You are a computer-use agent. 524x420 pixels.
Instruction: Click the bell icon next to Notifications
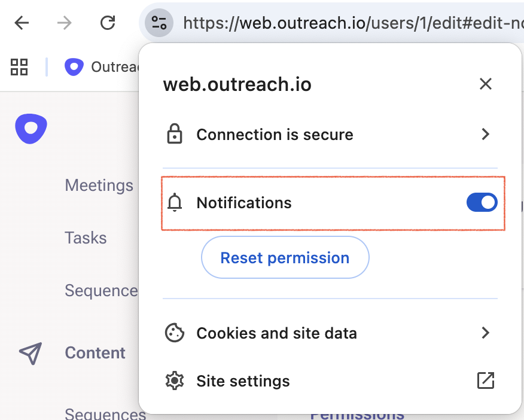174,202
